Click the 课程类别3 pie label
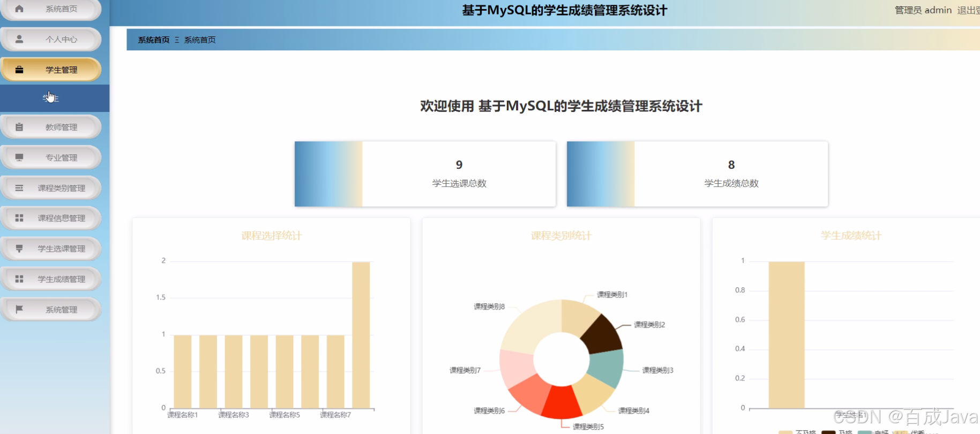 point(658,370)
